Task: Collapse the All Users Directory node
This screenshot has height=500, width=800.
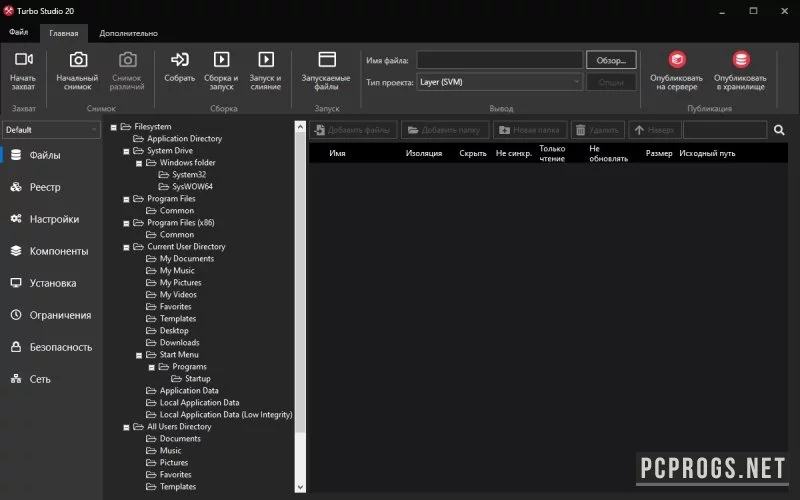Action: tap(126, 427)
